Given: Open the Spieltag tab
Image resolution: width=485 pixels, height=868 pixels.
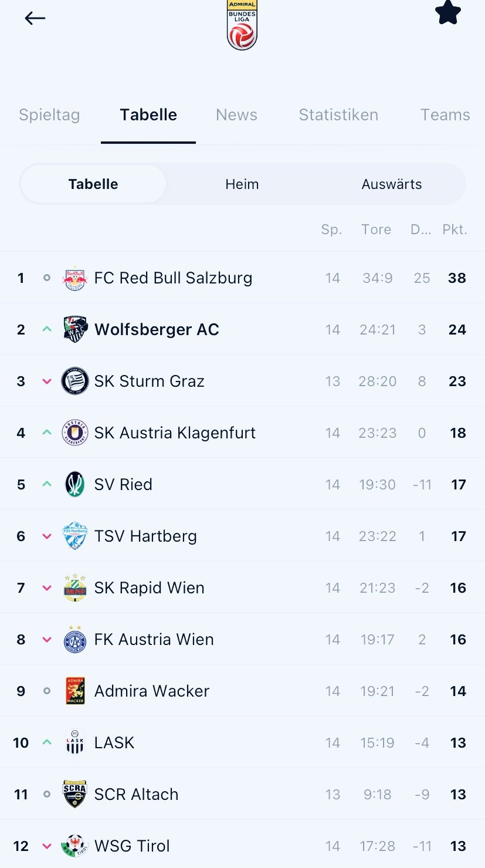Looking at the screenshot, I should point(49,114).
